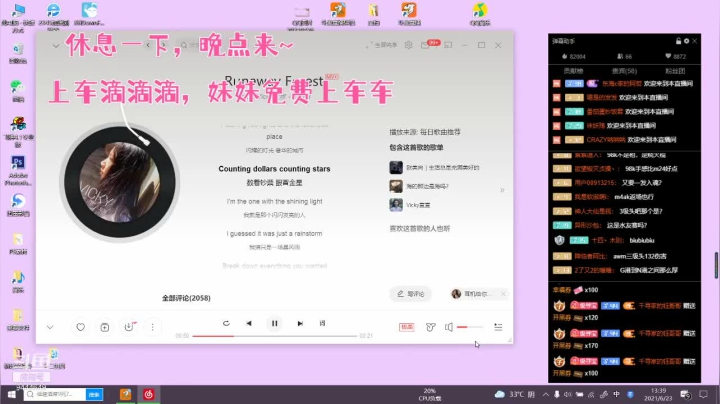The height and width of the screenshot is (404, 720).
Task: Open the taskbar microphone tray icon
Action: (x=557, y=394)
